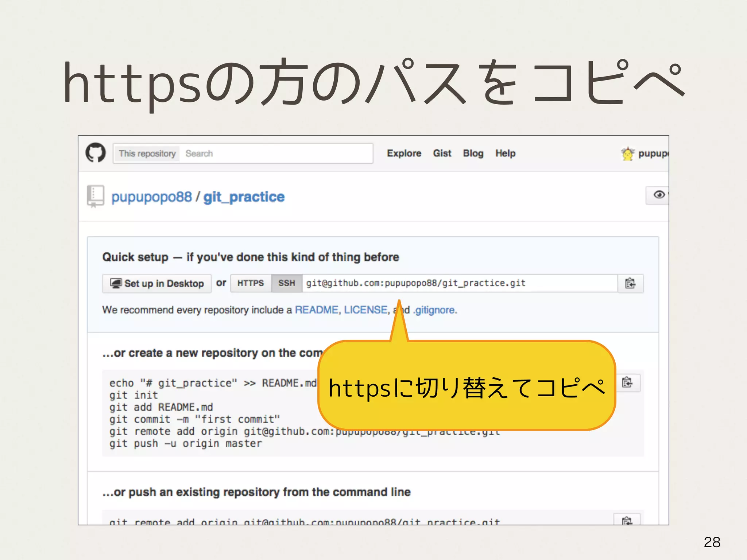Viewport: 747px width, 560px height.
Task: Open the Explore menu item
Action: pyautogui.click(x=404, y=153)
